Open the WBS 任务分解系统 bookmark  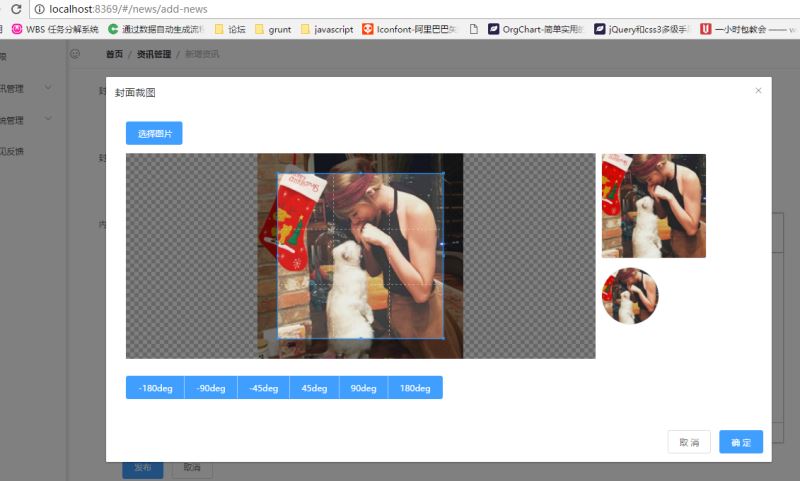pyautogui.click(x=55, y=29)
